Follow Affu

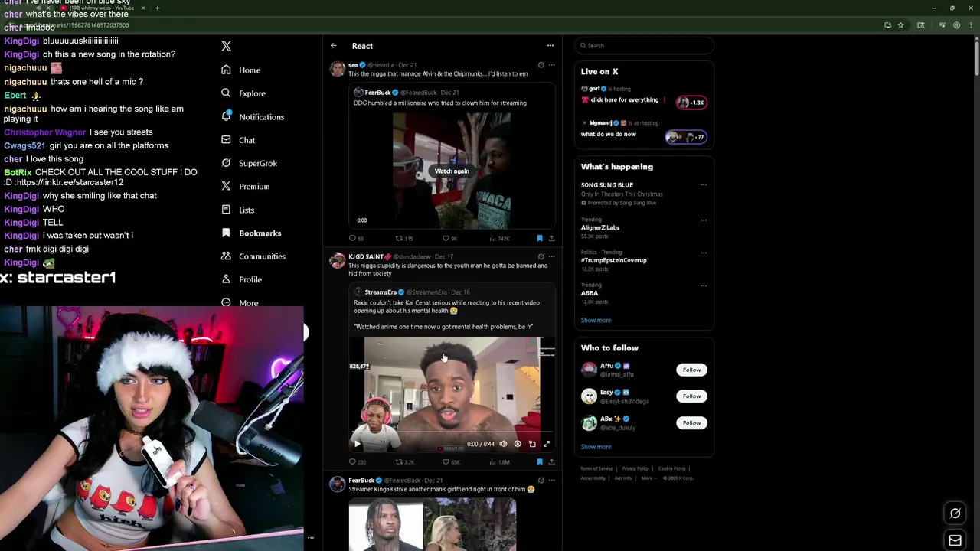(691, 370)
